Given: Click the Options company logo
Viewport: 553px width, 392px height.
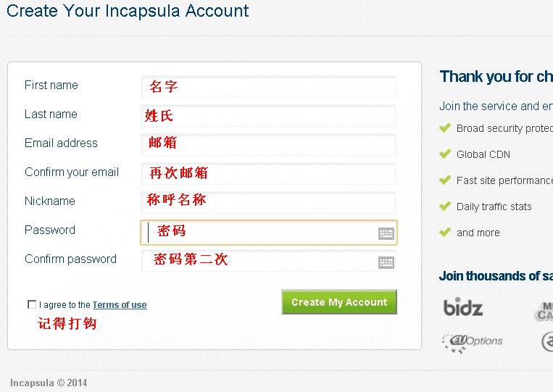Looking at the screenshot, I should tap(473, 343).
